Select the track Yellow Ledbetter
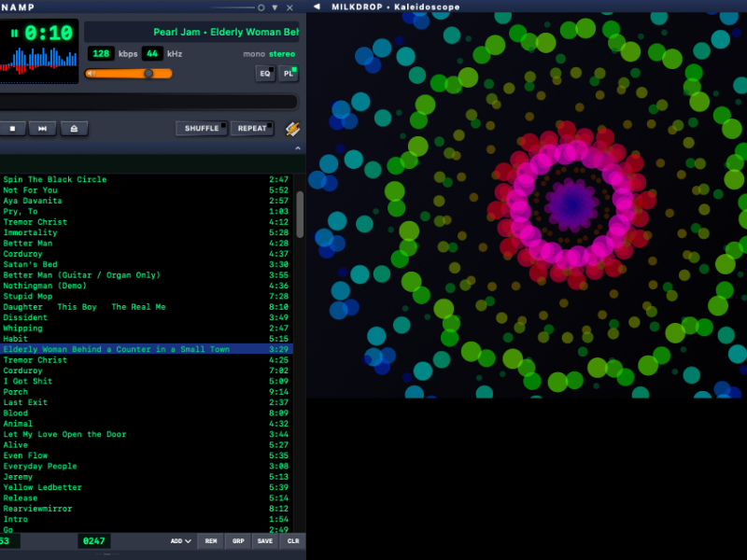 coord(42,487)
